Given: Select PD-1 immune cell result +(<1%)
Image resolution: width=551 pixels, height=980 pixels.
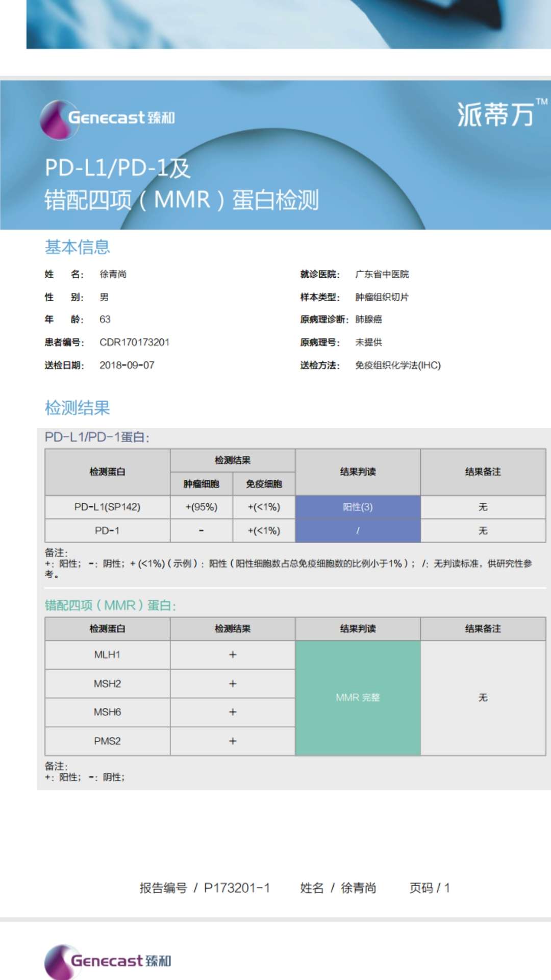Looking at the screenshot, I should click(264, 531).
